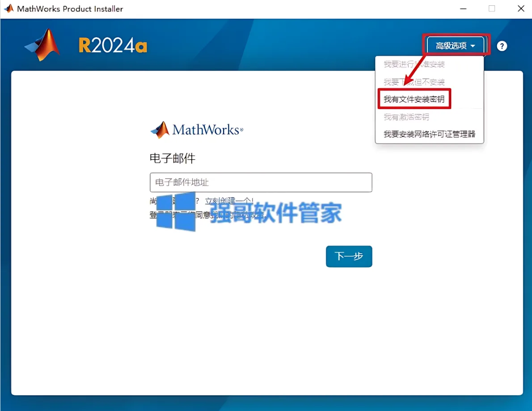Click the 电子邮件 heading text
This screenshot has width=532, height=411.
(173, 158)
